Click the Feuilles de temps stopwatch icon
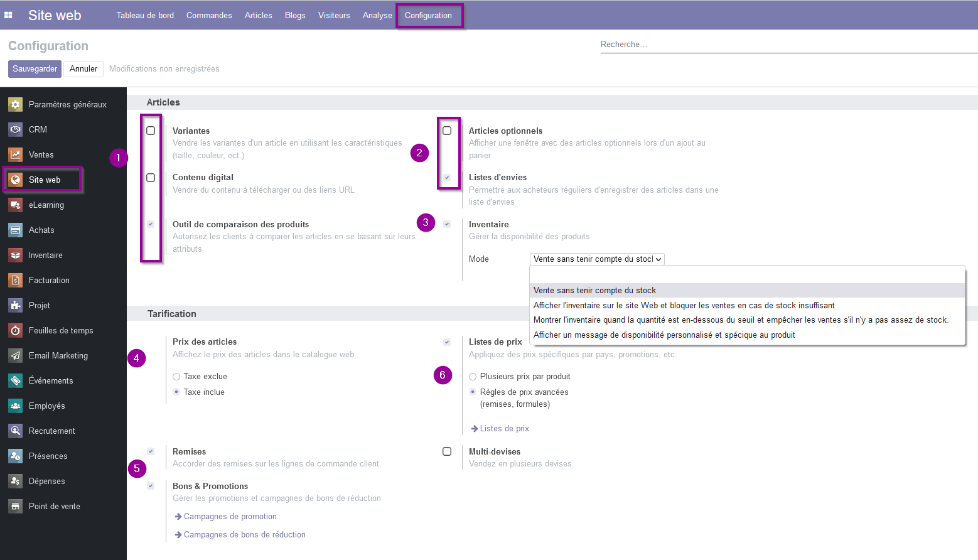978x560 pixels. tap(16, 330)
